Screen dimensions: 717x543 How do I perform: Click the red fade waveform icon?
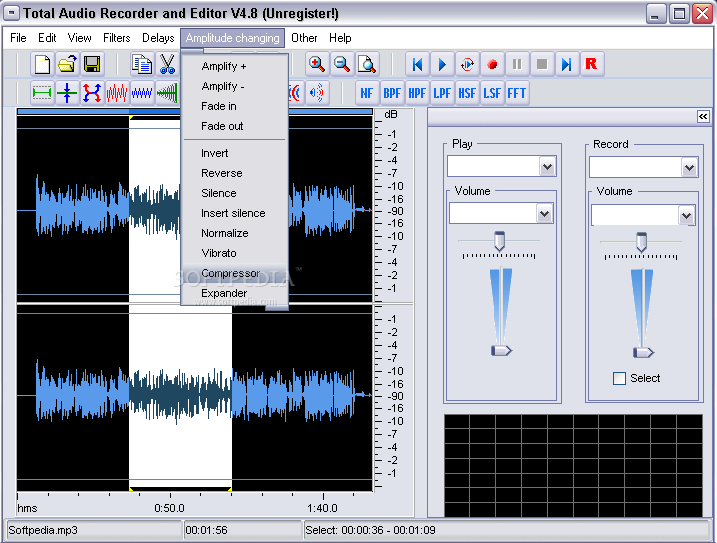click(x=167, y=93)
